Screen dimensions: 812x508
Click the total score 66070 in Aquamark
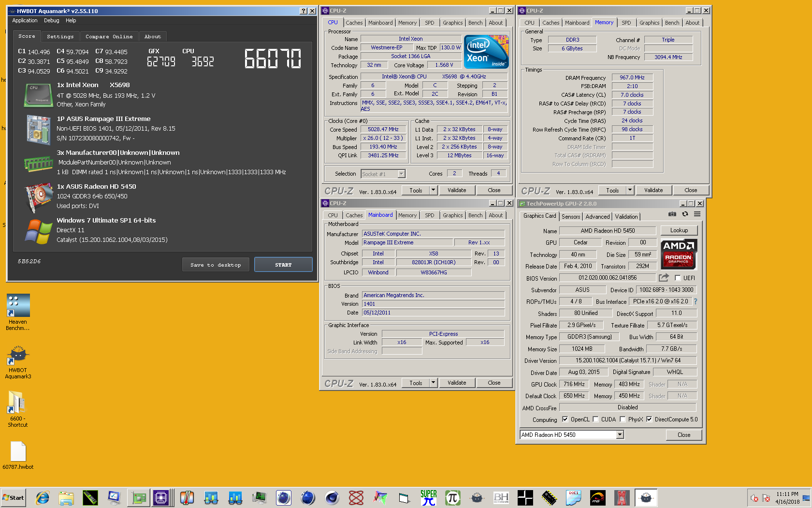(273, 59)
